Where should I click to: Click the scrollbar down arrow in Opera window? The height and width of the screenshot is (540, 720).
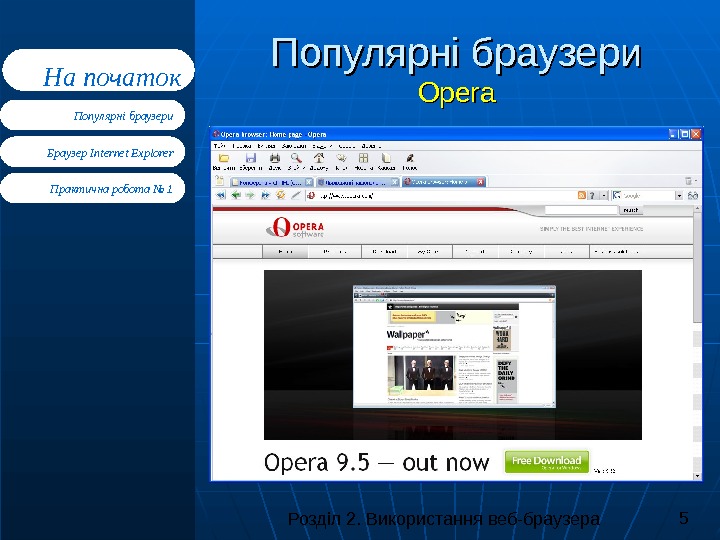pos(698,476)
